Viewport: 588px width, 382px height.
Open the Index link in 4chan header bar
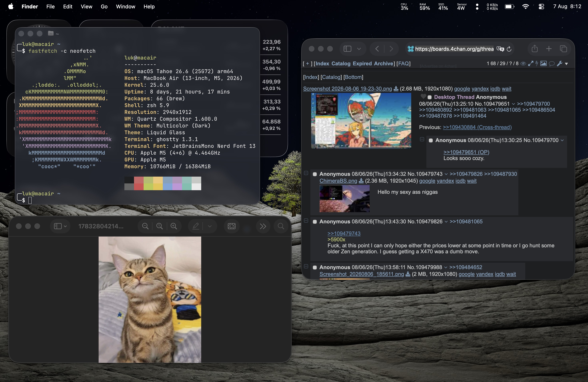(322, 63)
